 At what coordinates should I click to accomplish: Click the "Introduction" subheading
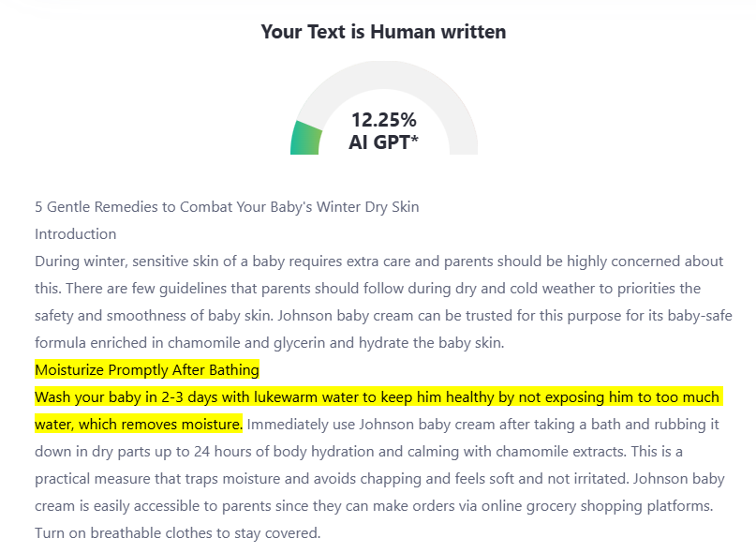(x=76, y=233)
